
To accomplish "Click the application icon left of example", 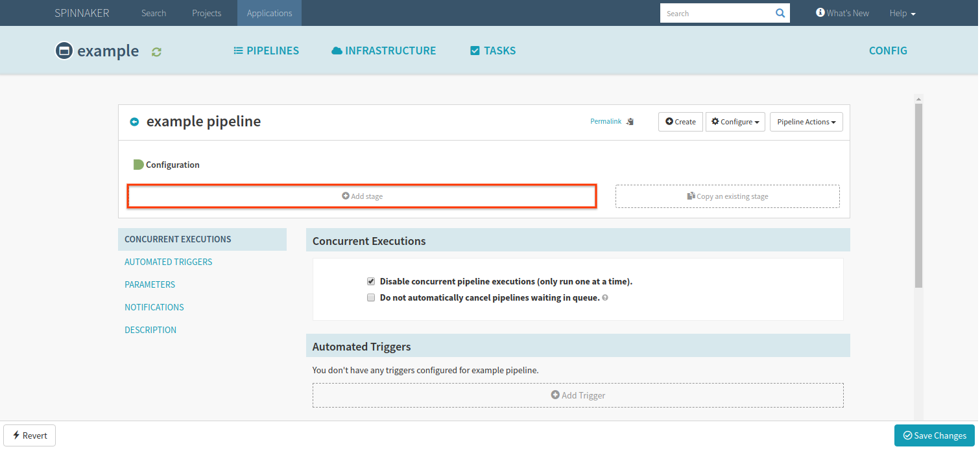I will (x=64, y=51).
